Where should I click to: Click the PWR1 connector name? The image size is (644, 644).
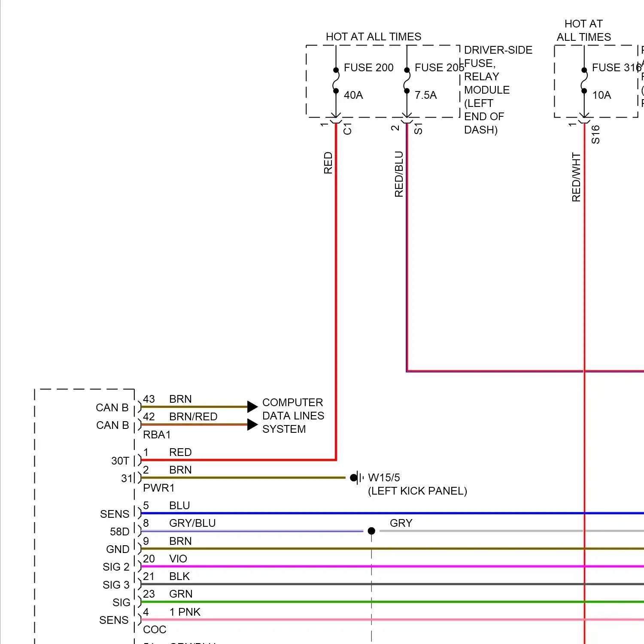(x=159, y=488)
